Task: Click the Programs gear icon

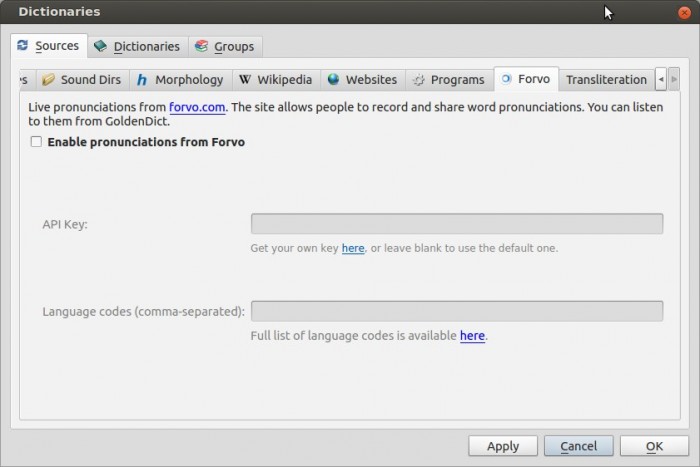Action: (418, 80)
